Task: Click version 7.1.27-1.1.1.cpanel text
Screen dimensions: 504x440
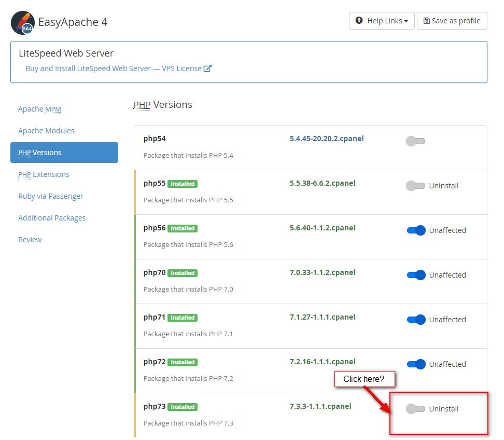Action: point(323,317)
